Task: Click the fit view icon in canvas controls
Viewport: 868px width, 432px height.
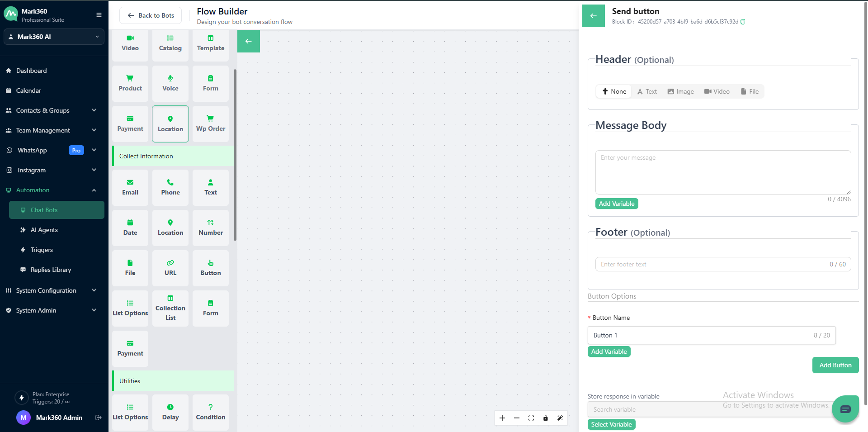Action: [x=531, y=418]
